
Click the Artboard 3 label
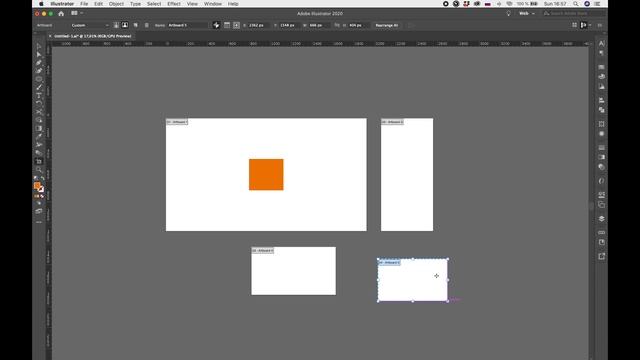262,251
